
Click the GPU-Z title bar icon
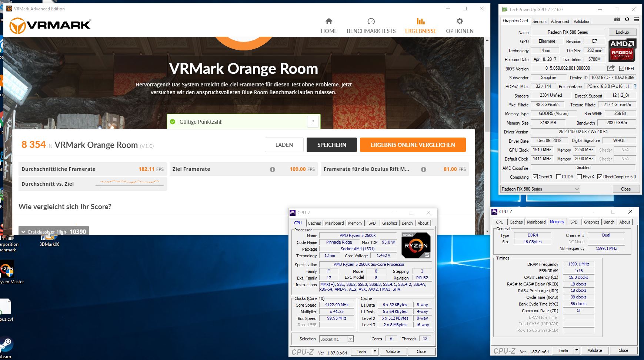pos(504,10)
